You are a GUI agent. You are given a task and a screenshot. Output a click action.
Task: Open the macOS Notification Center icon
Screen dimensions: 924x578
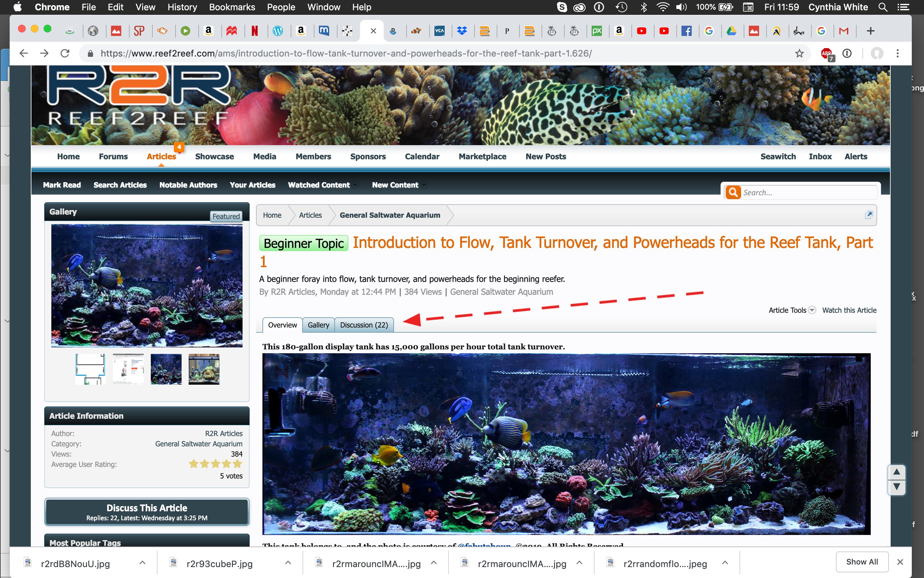(x=903, y=7)
